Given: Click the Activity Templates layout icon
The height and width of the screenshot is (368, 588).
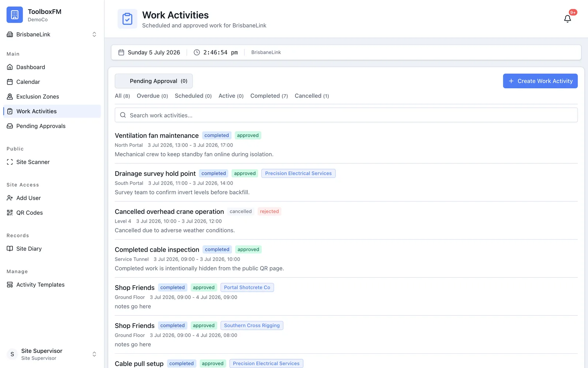Looking at the screenshot, I should (10, 285).
